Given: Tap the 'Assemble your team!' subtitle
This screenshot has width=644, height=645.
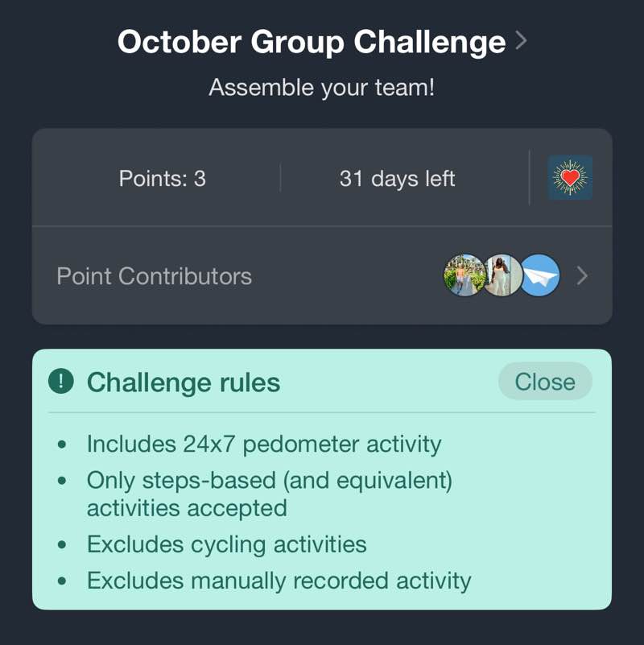Looking at the screenshot, I should click(321, 87).
